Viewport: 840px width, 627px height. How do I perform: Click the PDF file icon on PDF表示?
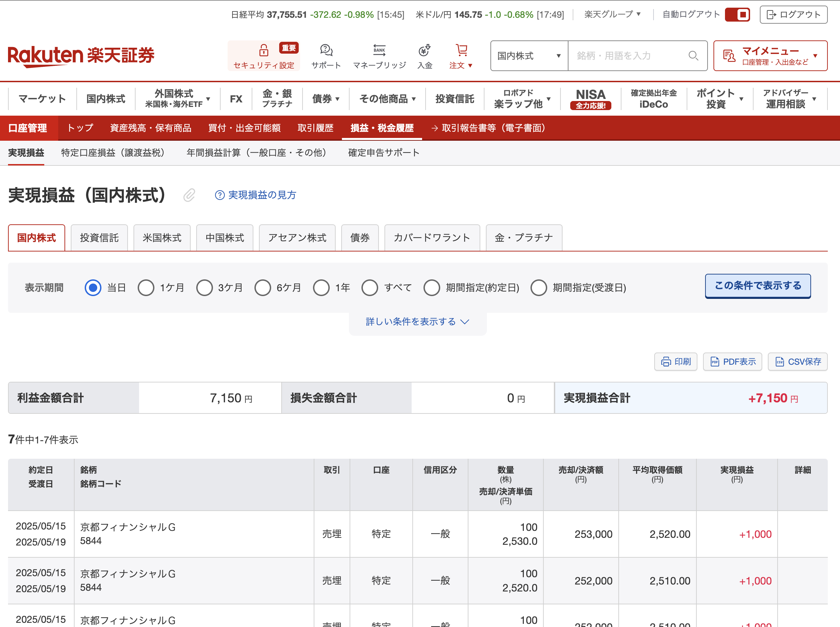[x=715, y=362]
